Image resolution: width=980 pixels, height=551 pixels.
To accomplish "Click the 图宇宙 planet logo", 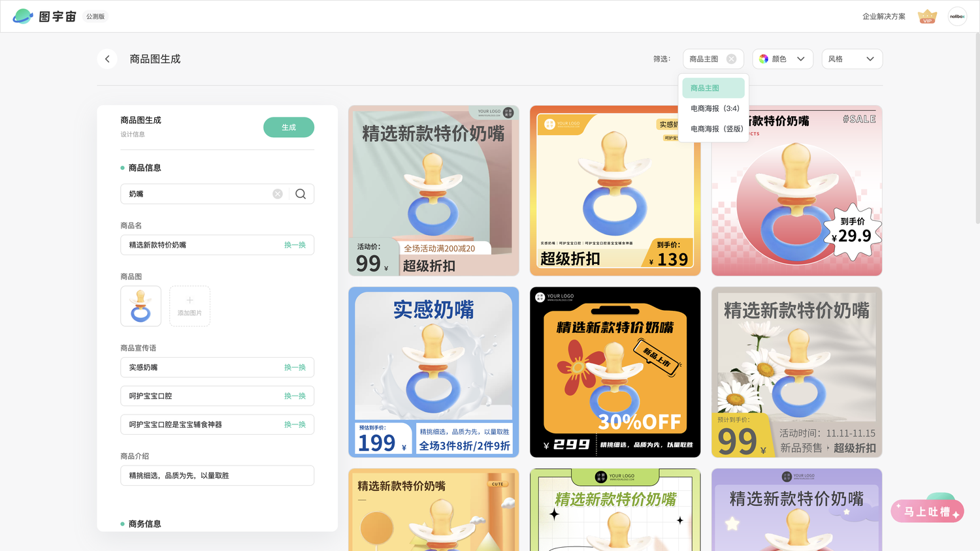I will click(x=23, y=16).
